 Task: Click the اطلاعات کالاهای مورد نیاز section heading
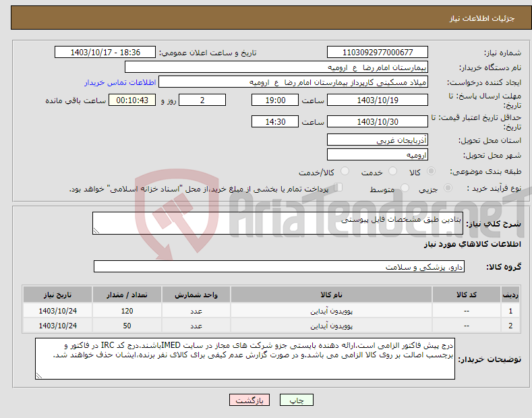point(472,244)
